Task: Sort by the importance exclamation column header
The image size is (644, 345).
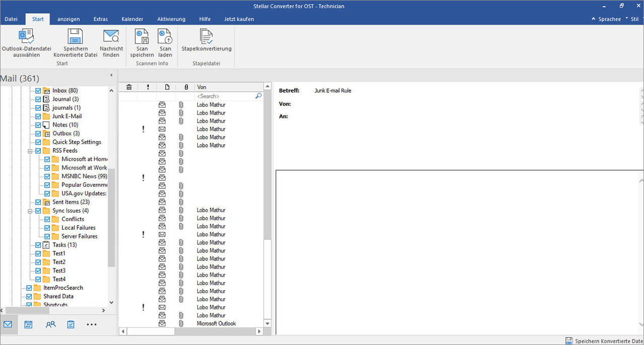Action: click(148, 87)
